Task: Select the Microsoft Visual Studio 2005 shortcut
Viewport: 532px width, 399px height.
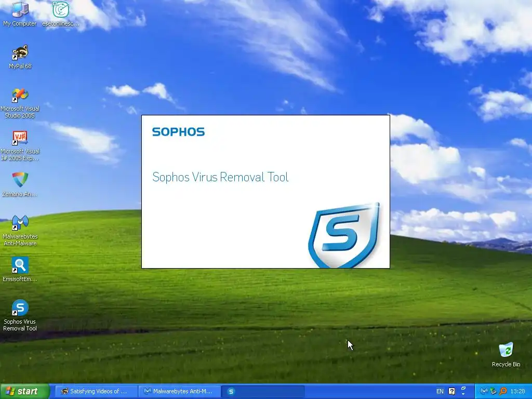Action: click(x=20, y=103)
